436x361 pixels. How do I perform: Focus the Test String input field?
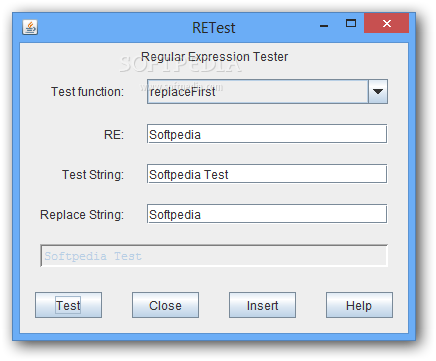[x=267, y=174]
